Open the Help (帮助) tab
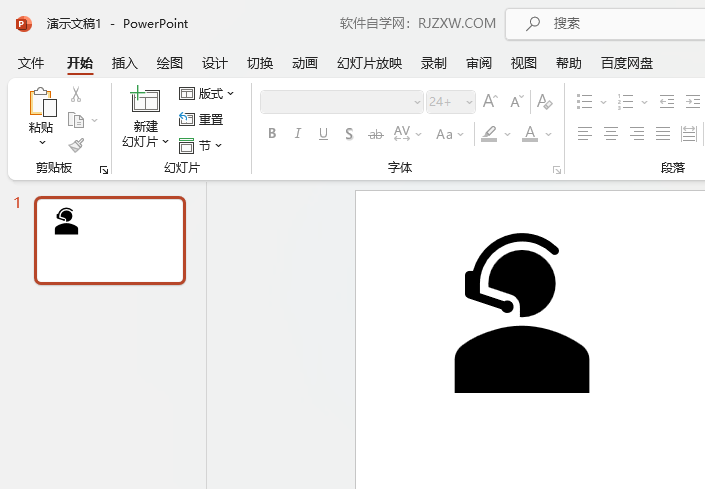Viewport: 705px width, 489px height. 569,63
